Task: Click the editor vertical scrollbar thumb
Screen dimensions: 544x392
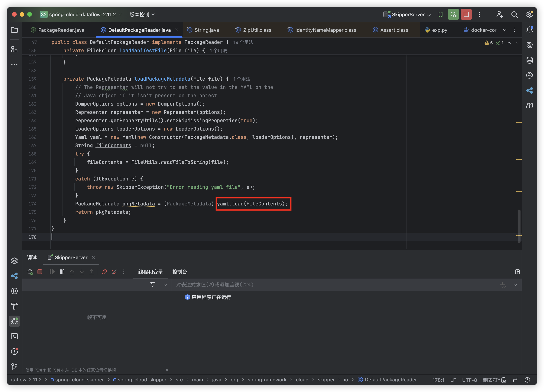Action: click(x=519, y=226)
